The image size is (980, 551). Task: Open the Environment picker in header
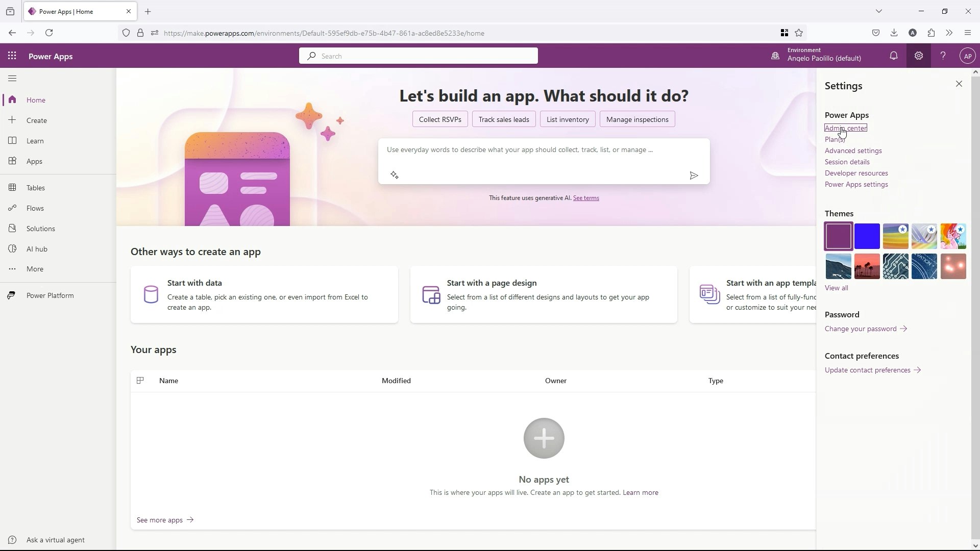click(823, 55)
